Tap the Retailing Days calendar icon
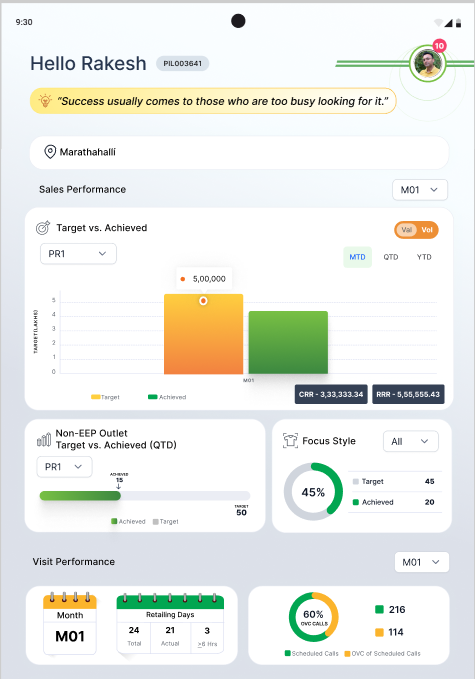 click(x=170, y=622)
